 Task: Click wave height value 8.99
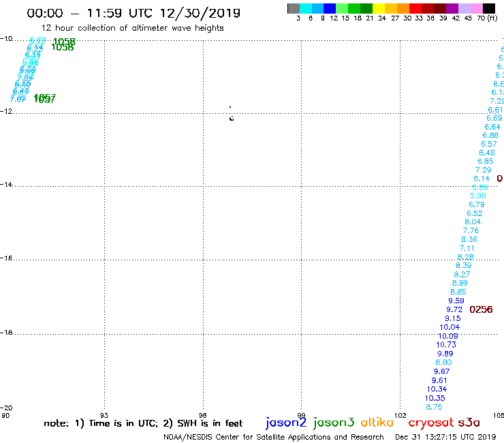[460, 283]
